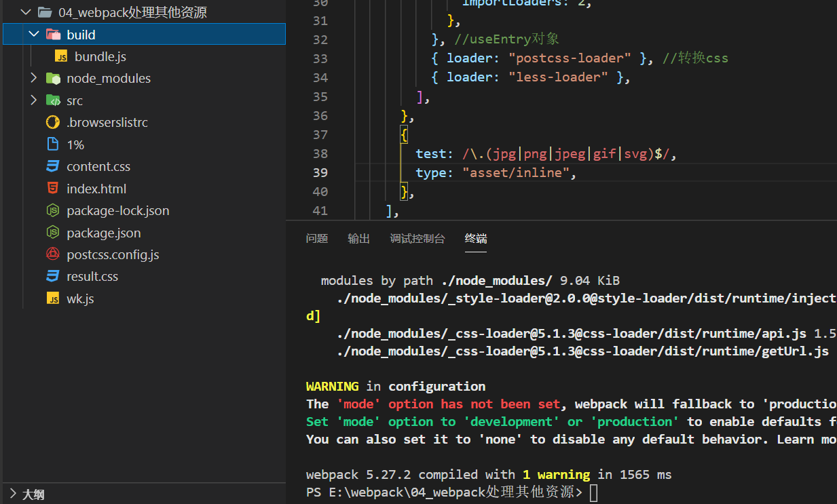
Task: Click line number 38 in the gutter
Action: click(320, 153)
